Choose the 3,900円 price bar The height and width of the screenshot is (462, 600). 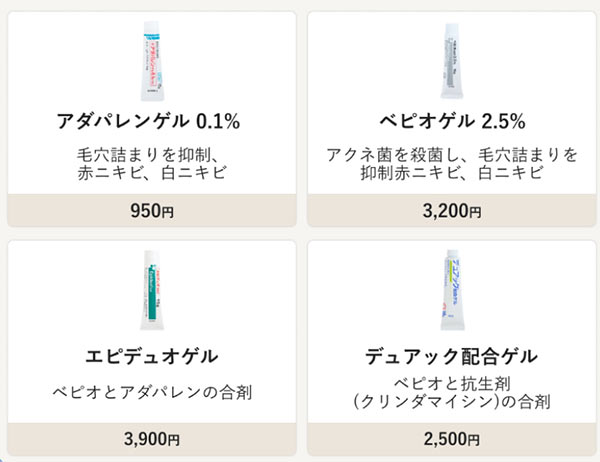[152, 438]
